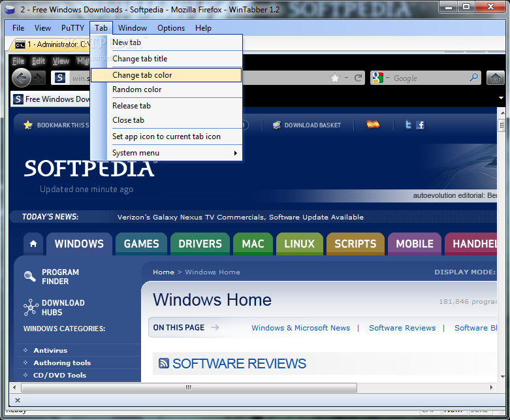The image size is (510, 420).
Task: Choose Change tab title
Action: (167, 59)
